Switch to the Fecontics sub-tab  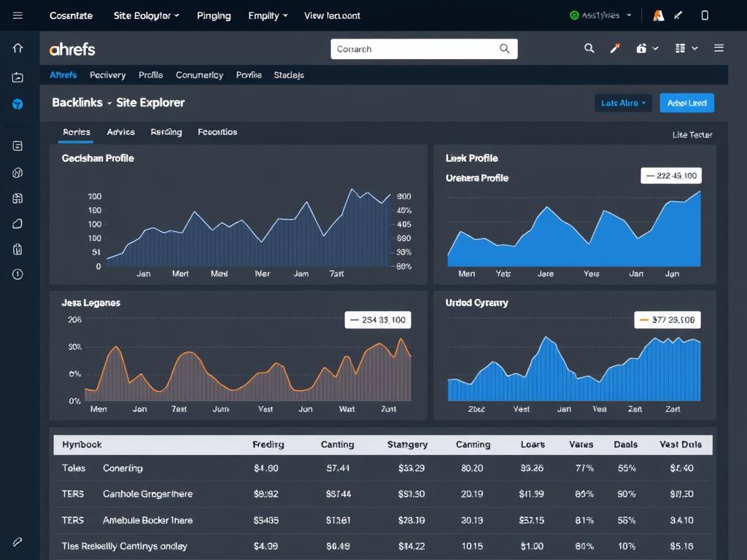click(217, 132)
